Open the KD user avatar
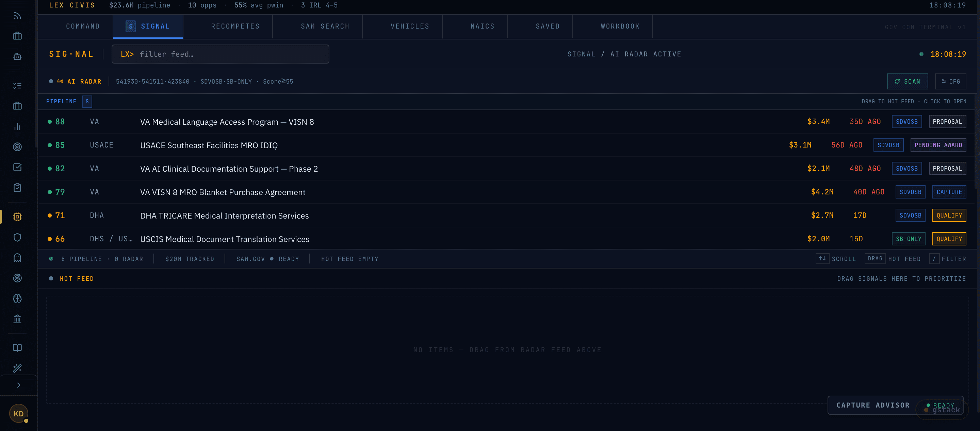The width and height of the screenshot is (980, 431). click(19, 414)
